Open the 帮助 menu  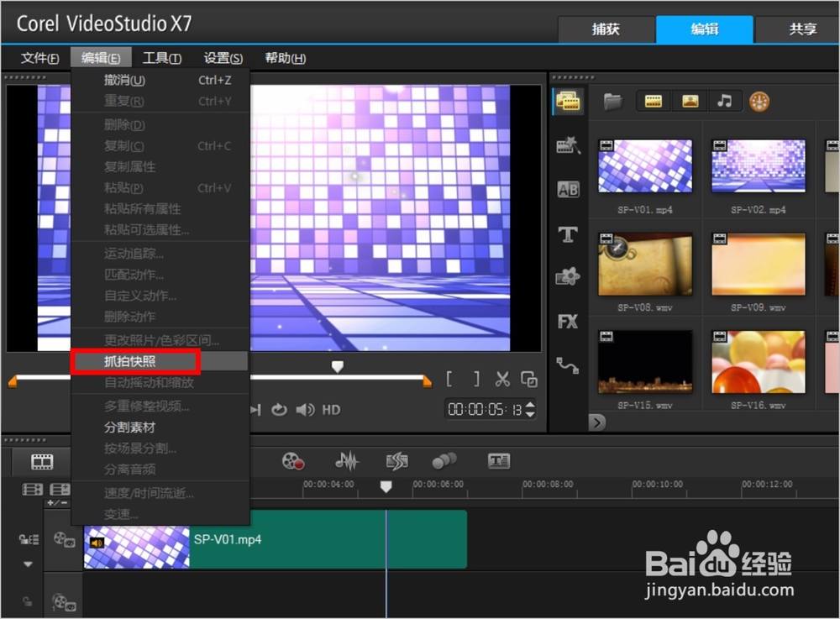tap(285, 58)
